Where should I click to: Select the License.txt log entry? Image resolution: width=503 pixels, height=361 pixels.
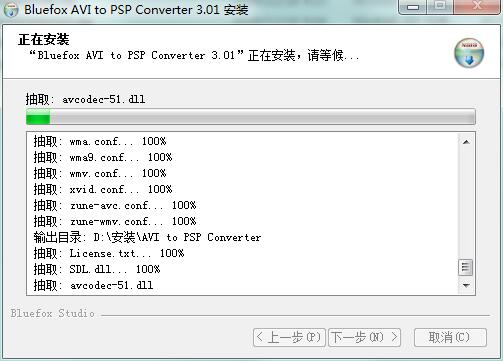click(109, 253)
